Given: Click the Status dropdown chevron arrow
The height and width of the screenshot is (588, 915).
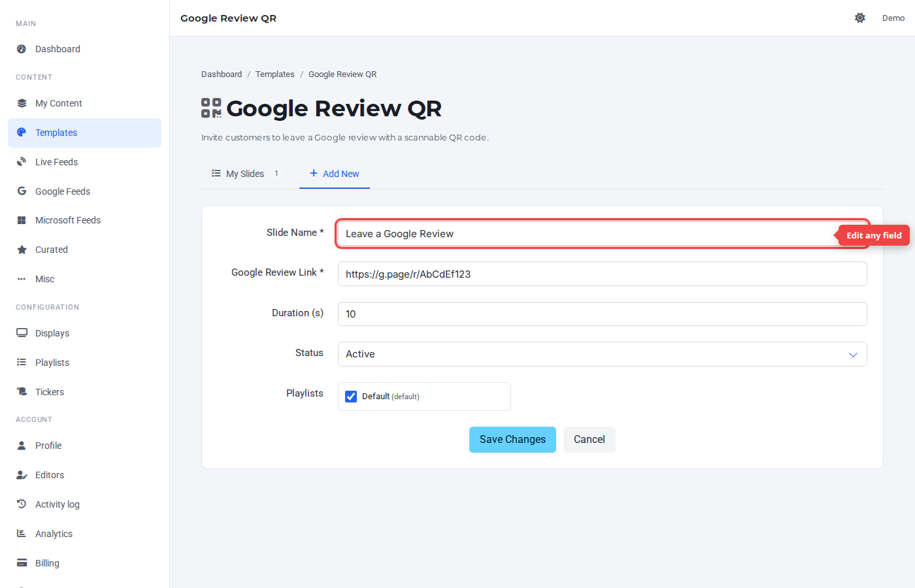Looking at the screenshot, I should pyautogui.click(x=853, y=355).
